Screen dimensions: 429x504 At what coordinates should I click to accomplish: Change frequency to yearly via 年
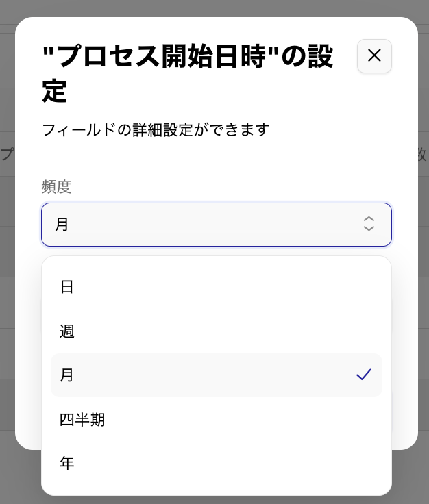[67, 464]
